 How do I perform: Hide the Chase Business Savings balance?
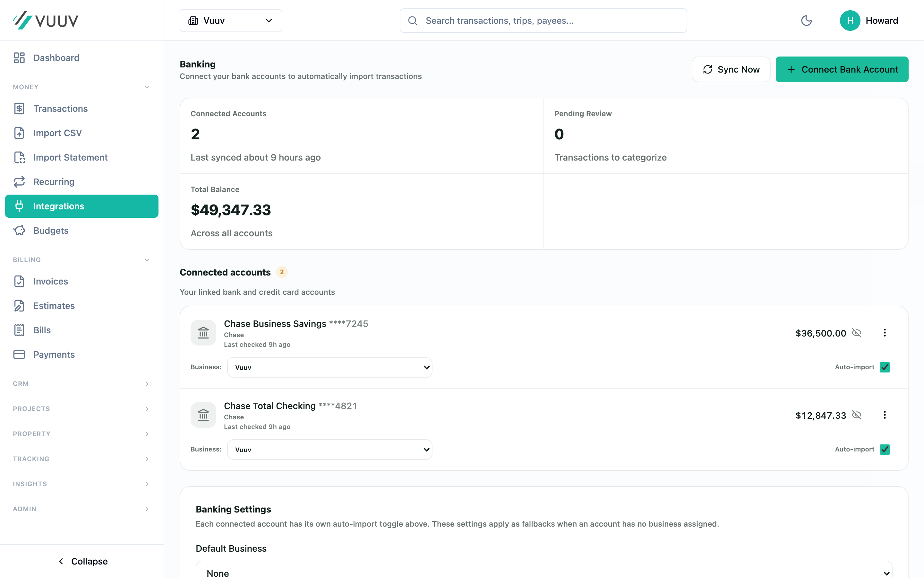(856, 333)
